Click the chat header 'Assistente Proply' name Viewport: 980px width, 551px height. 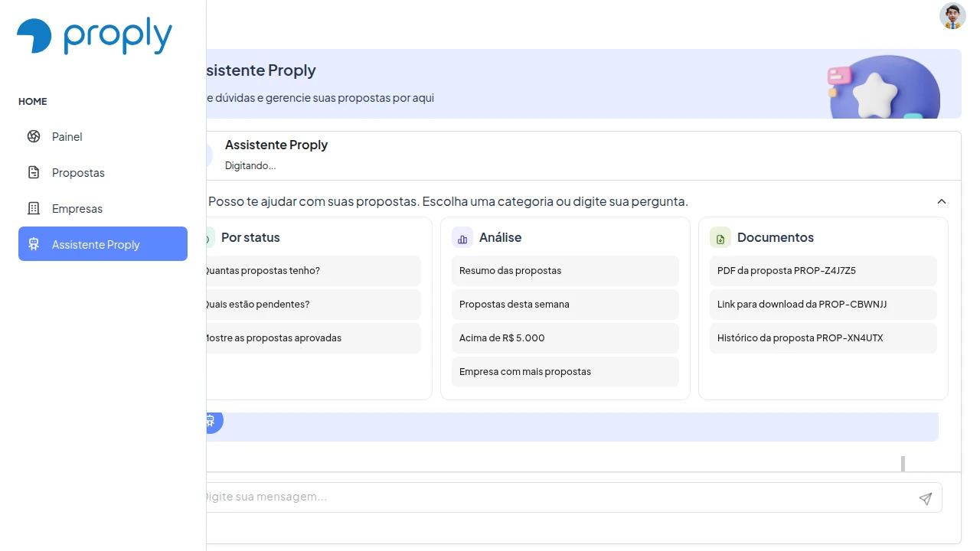click(x=276, y=145)
